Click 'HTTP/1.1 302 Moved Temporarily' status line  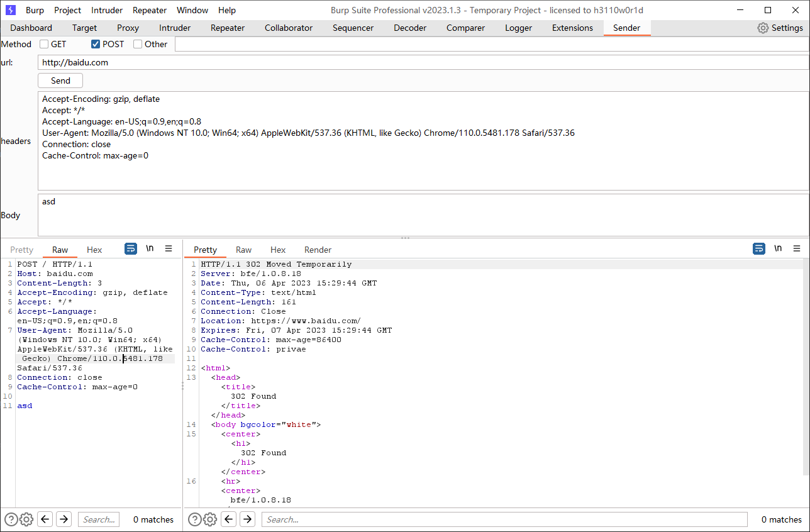point(276,264)
